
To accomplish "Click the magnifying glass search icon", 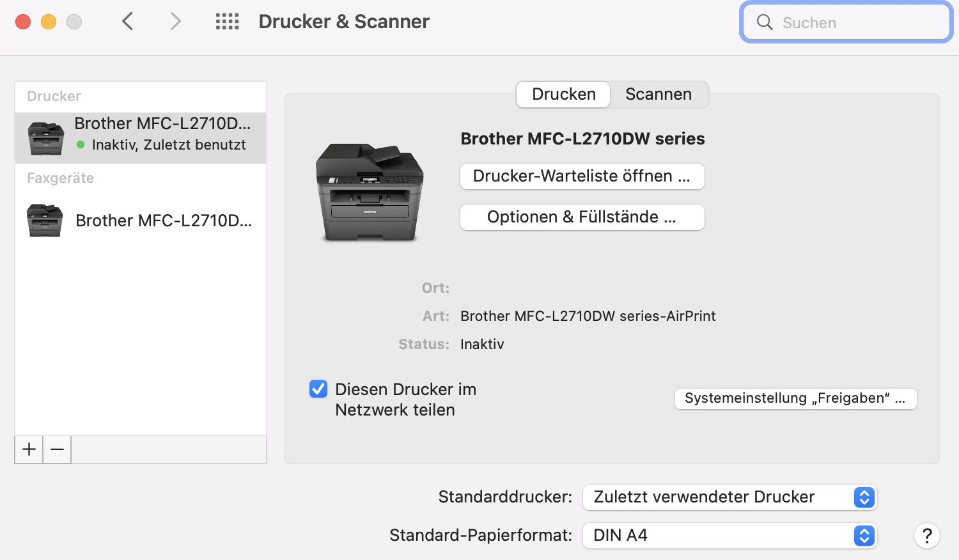I will 765,22.
